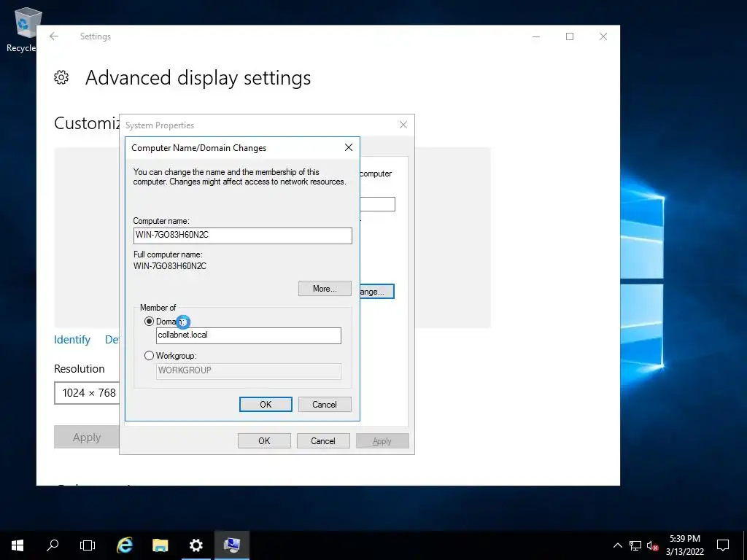
Task: Launch Internet Explorer from taskbar
Action: point(125,545)
